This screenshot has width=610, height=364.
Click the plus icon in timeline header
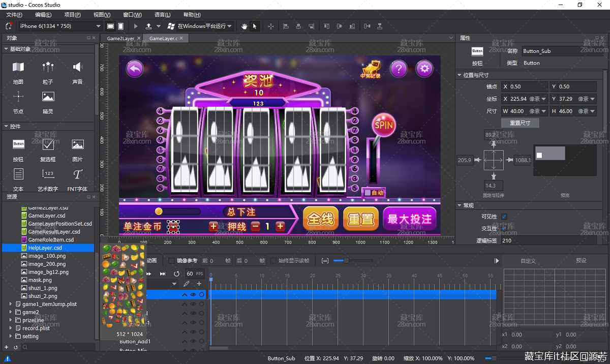coord(199,284)
